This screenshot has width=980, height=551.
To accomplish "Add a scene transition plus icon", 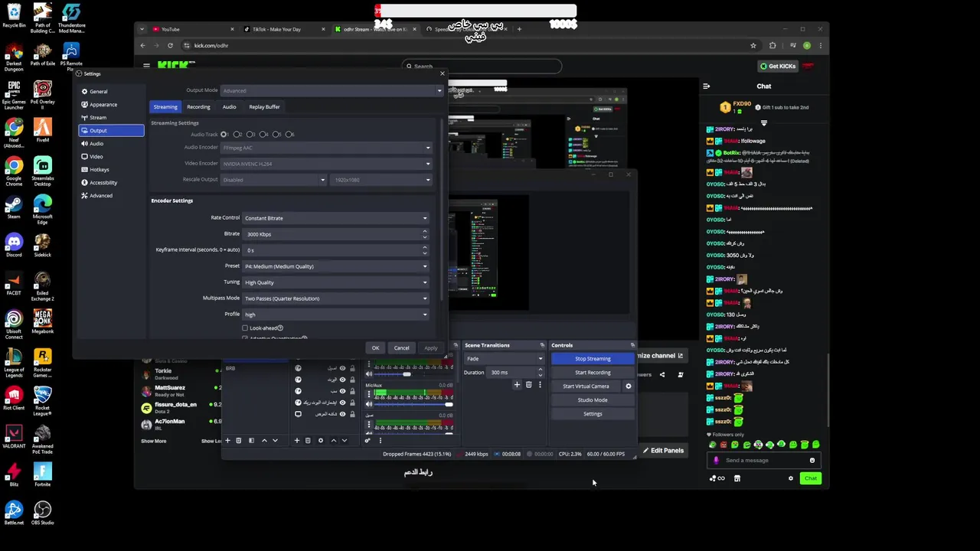I will 517,385.
